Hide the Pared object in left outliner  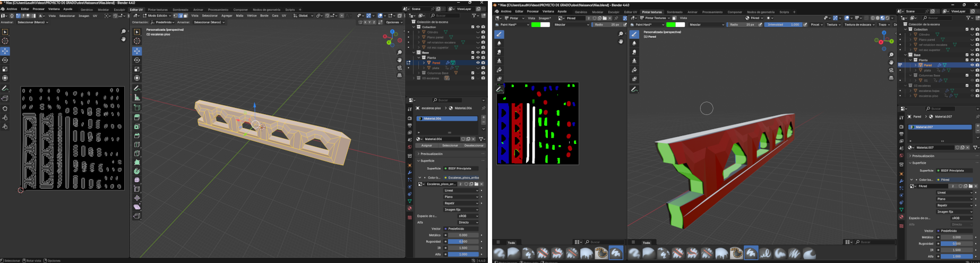[477, 63]
